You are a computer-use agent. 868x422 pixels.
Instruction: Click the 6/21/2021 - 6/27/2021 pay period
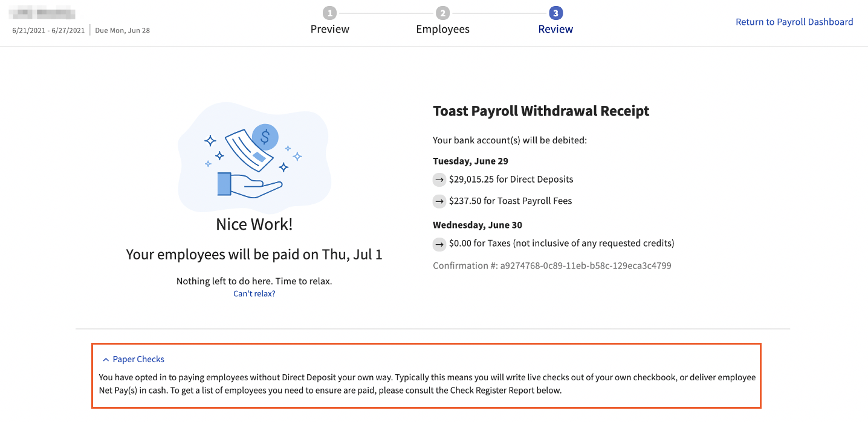(x=47, y=30)
